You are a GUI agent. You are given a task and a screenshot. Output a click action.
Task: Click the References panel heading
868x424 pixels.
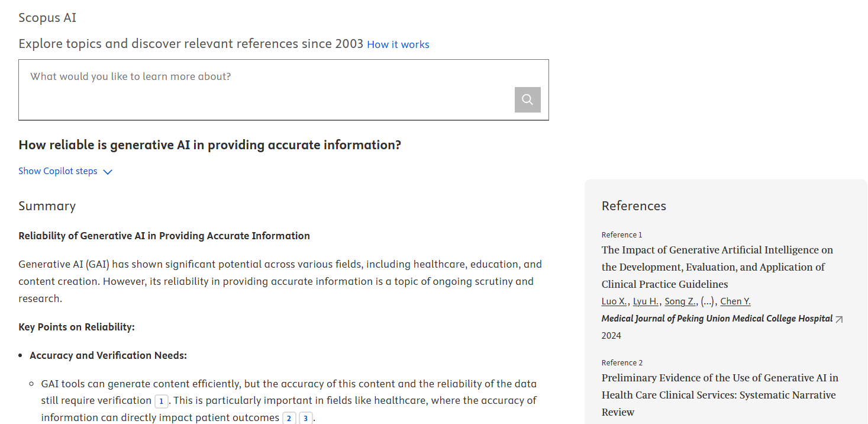click(x=634, y=206)
